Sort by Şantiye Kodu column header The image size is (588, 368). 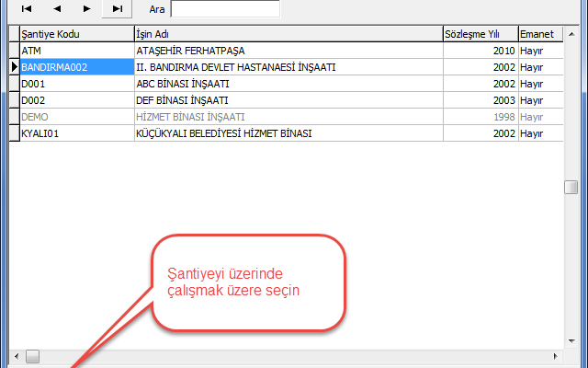click(75, 34)
